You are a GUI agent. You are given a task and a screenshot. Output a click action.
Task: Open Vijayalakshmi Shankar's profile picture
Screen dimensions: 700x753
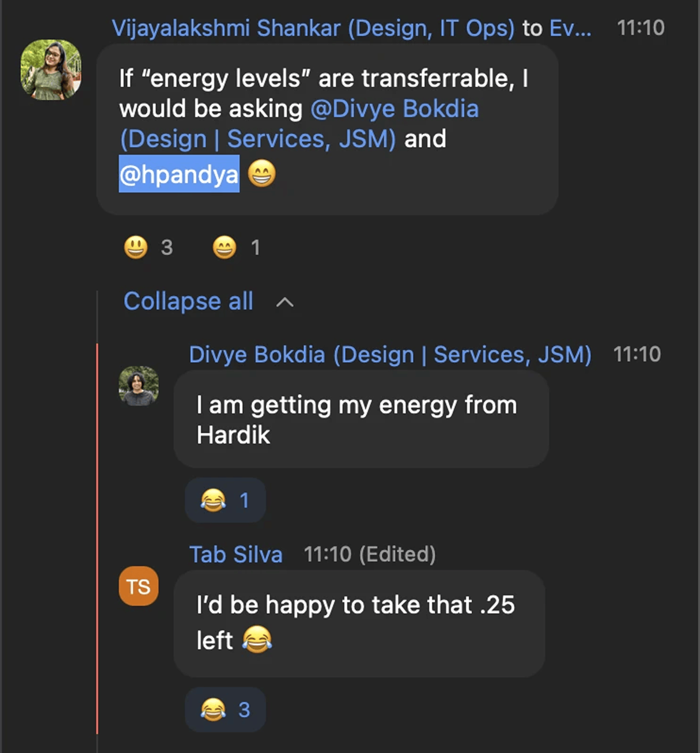[x=51, y=70]
